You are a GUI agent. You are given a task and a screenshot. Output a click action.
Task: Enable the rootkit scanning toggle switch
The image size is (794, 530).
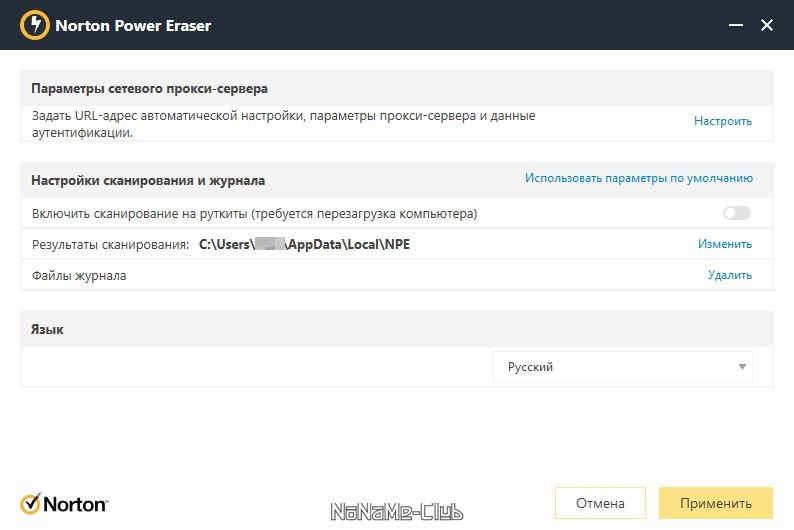click(737, 213)
